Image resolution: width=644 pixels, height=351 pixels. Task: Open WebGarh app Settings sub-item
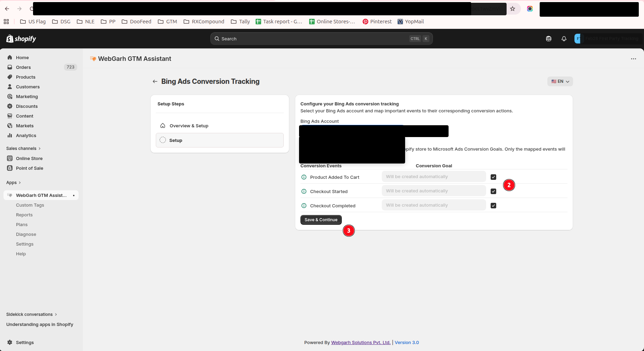(x=25, y=244)
